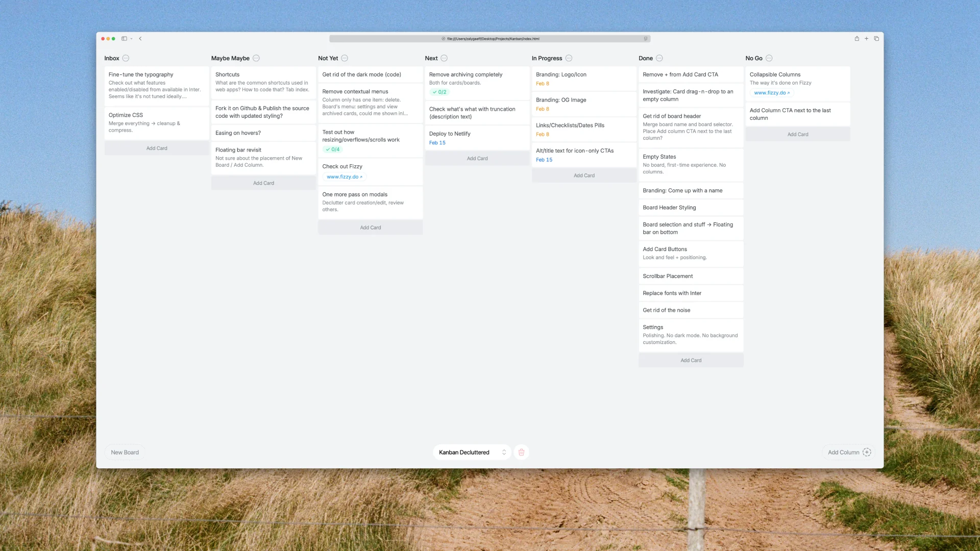
Task: Open the 'Shortcuts' card
Action: (263, 83)
